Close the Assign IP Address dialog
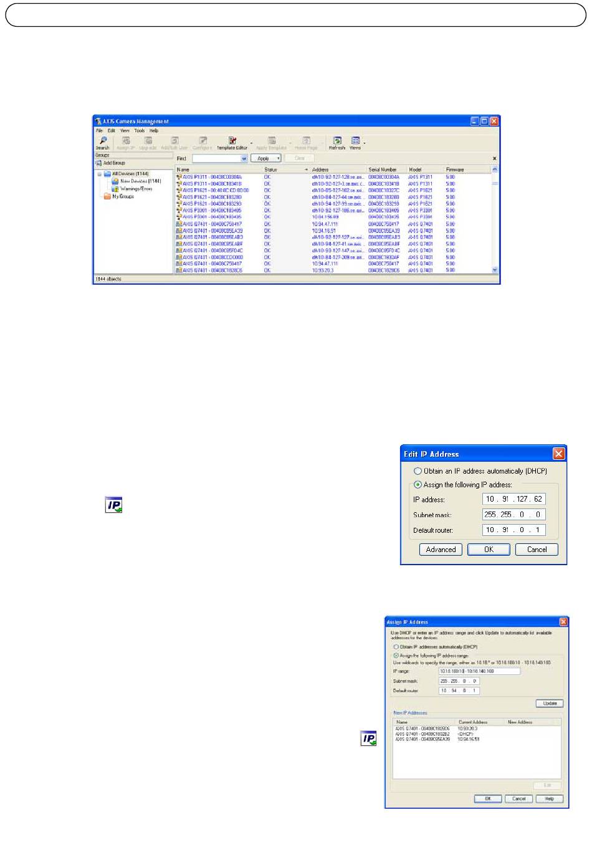 coord(563,622)
